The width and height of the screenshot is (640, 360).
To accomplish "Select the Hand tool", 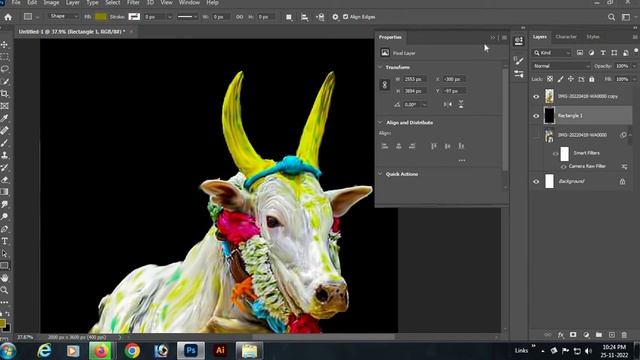I will [x=4, y=278].
